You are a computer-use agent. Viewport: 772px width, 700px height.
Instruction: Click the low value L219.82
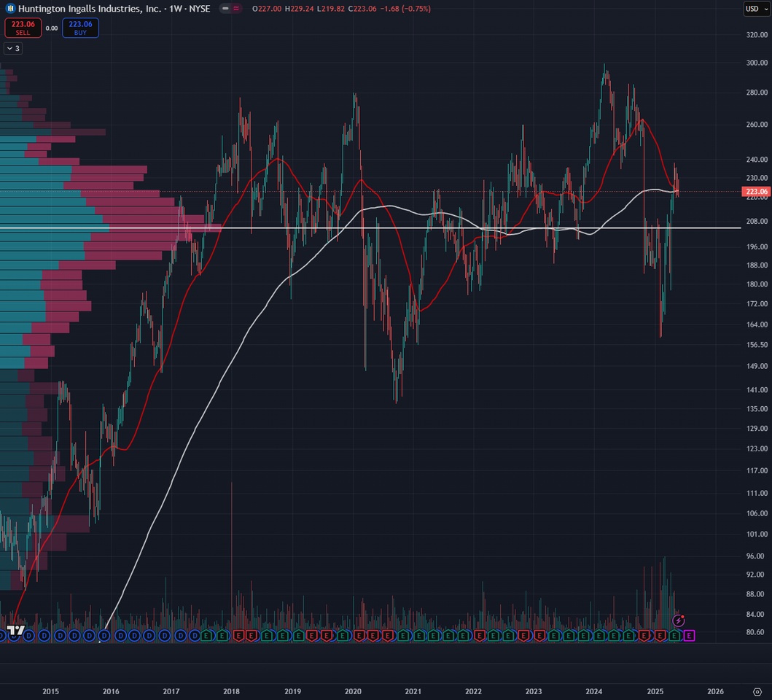coord(331,9)
